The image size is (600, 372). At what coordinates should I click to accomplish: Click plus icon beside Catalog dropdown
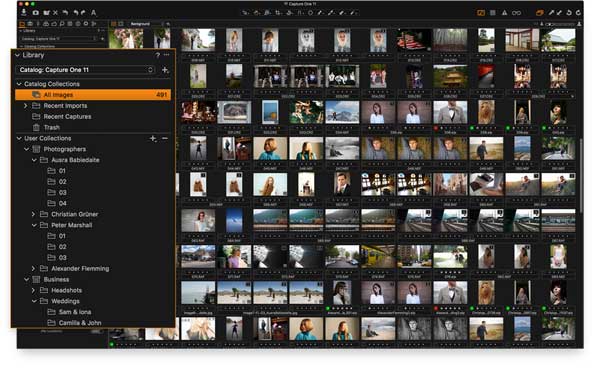165,70
